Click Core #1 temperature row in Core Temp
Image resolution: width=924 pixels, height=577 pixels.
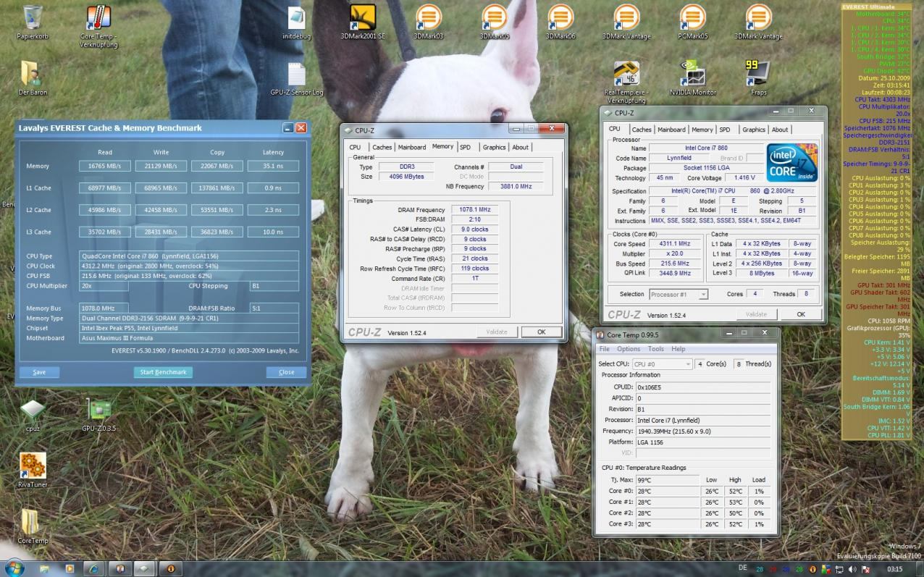click(686, 502)
